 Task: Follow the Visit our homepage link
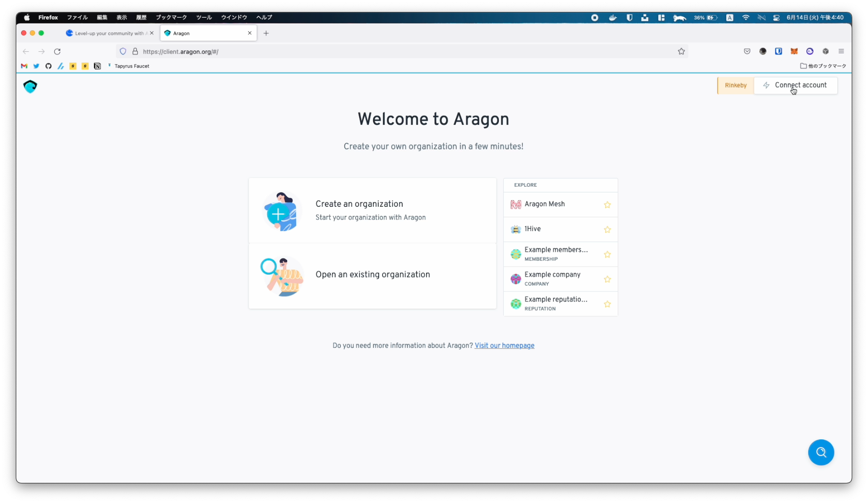pos(504,346)
